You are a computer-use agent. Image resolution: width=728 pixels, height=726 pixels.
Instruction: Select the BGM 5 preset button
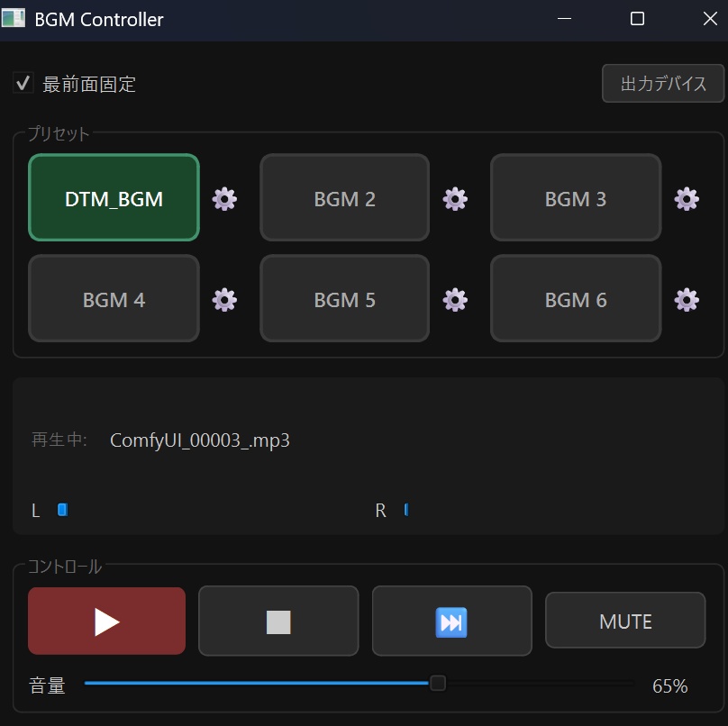[344, 299]
